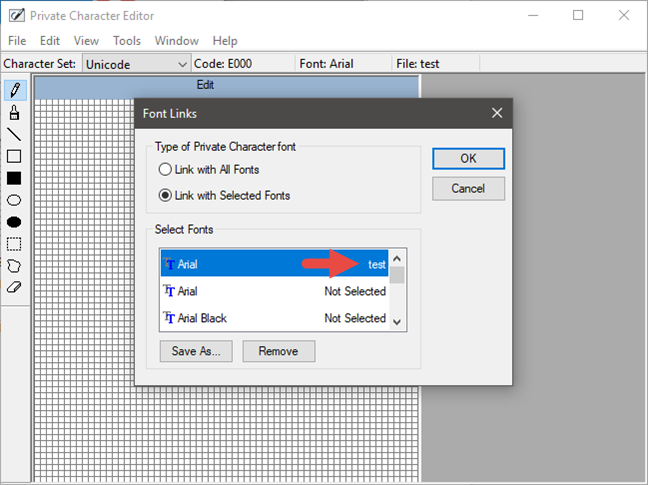This screenshot has width=648, height=485.
Task: Click the font icon beside selected Arial
Action: pos(169,264)
